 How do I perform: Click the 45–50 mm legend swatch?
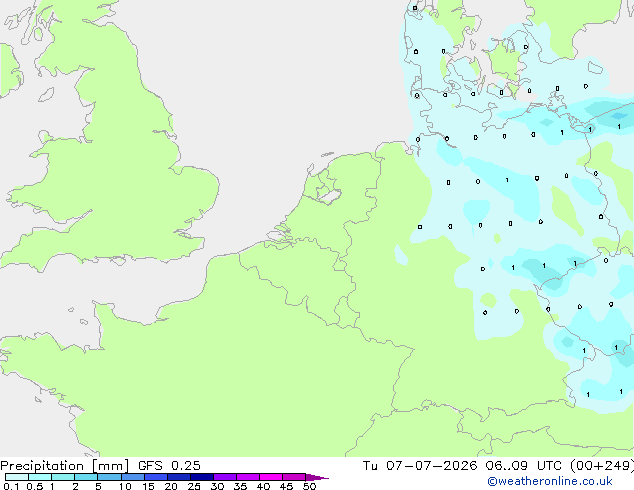point(294,477)
